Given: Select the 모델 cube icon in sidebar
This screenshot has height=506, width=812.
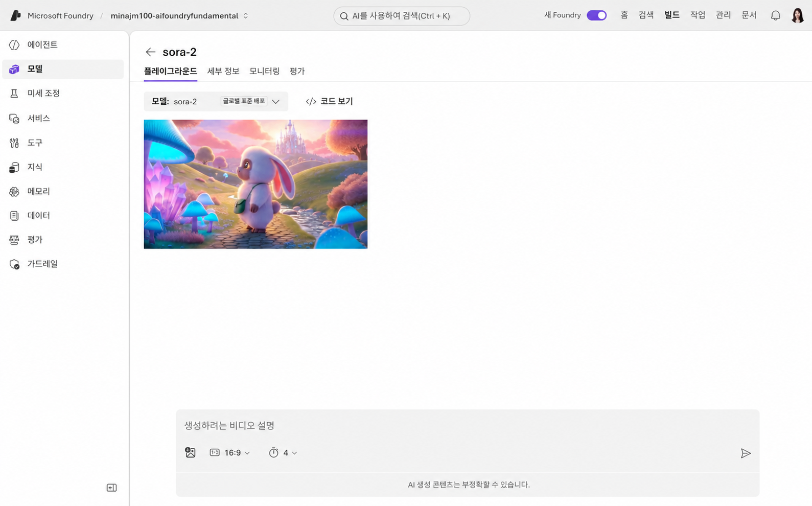Looking at the screenshot, I should pos(14,69).
